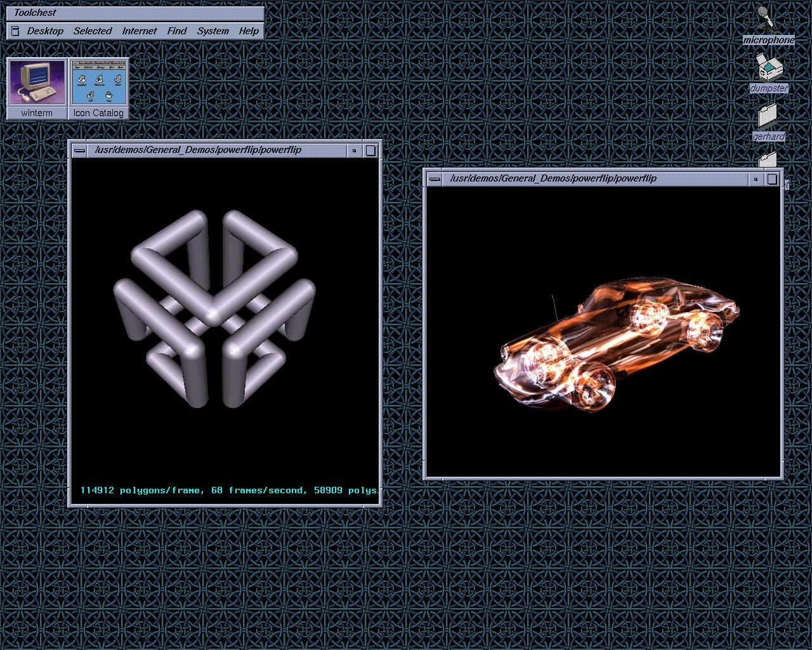Open window menu of the car powerflip window

tap(435, 179)
